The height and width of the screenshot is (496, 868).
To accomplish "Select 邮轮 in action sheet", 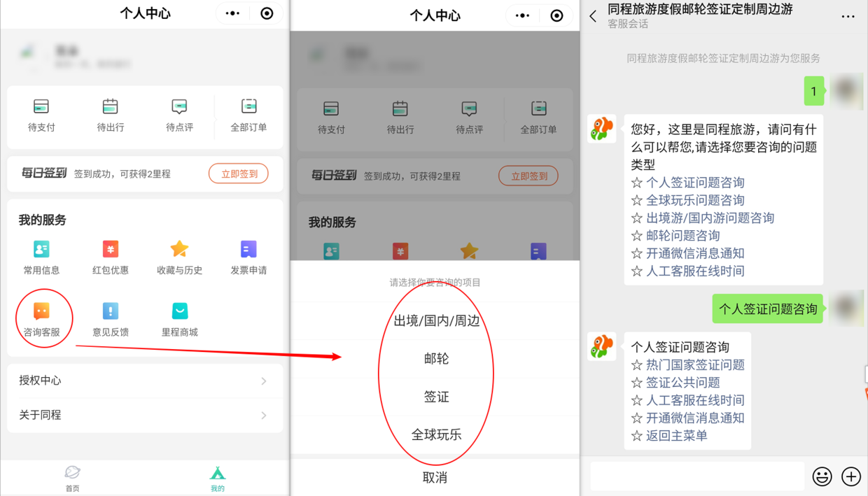I will pyautogui.click(x=435, y=359).
